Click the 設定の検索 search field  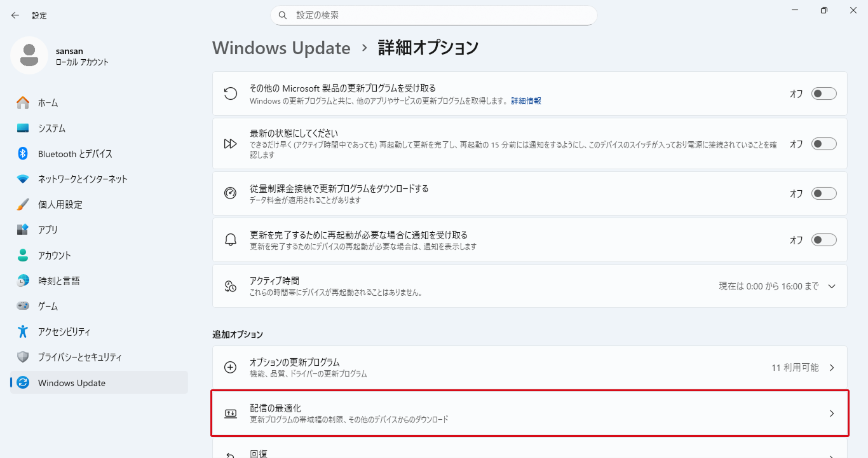tap(434, 15)
